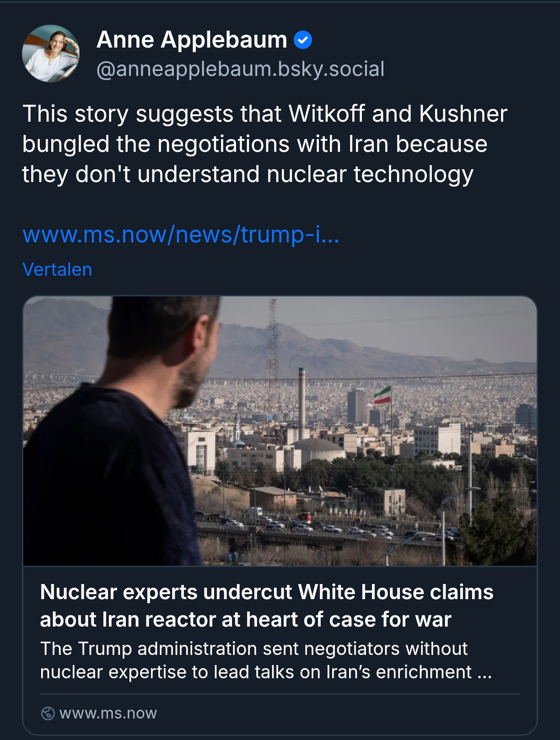The height and width of the screenshot is (740, 560).
Task: Click Anne Applebaum's profile avatar
Action: (51, 54)
